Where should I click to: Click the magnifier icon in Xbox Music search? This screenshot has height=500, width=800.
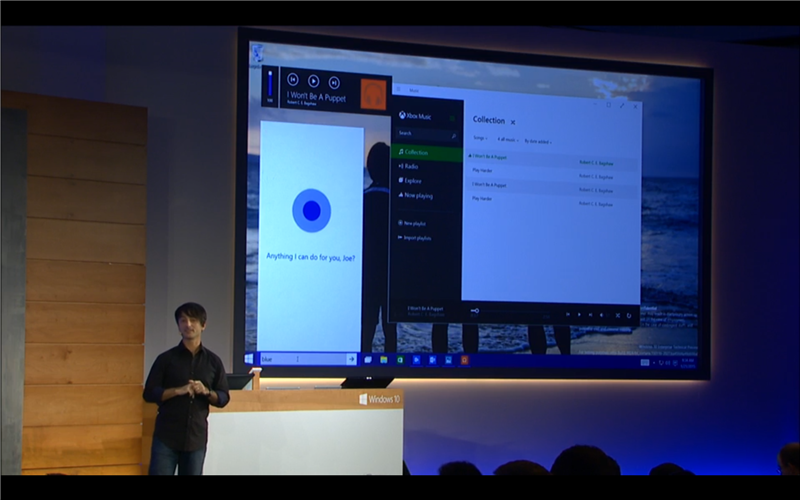[454, 136]
